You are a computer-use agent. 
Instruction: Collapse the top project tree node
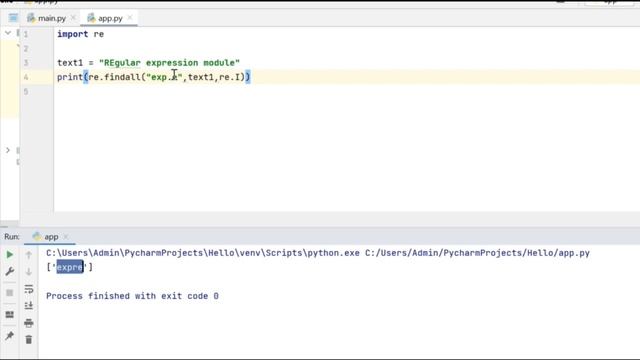(8, 33)
